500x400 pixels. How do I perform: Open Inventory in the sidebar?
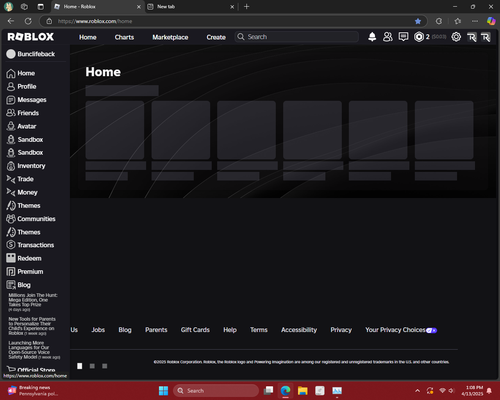click(x=26, y=166)
